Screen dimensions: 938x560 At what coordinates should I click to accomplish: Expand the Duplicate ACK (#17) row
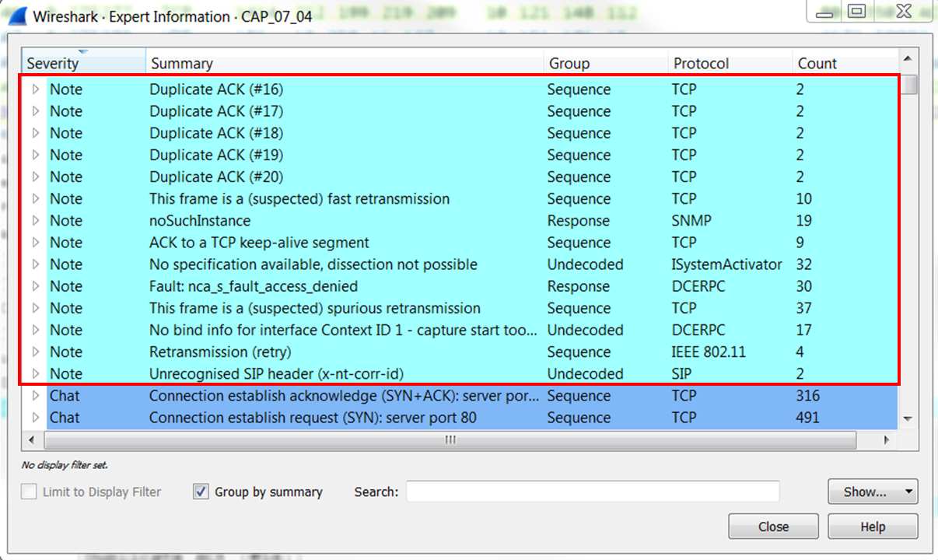[x=35, y=111]
